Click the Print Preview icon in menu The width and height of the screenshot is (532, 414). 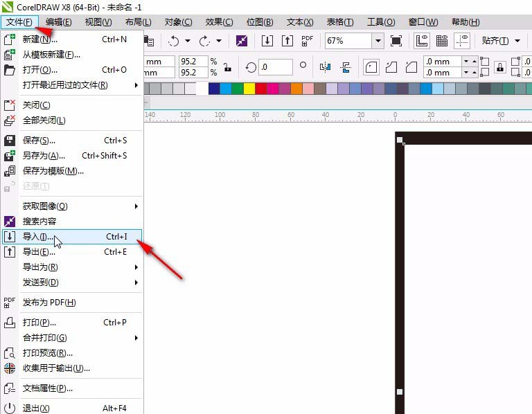pyautogui.click(x=10, y=353)
